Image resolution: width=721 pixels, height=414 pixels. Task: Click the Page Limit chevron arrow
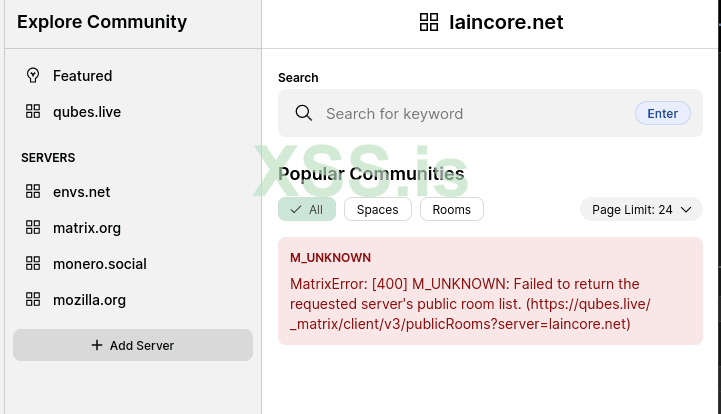point(686,209)
